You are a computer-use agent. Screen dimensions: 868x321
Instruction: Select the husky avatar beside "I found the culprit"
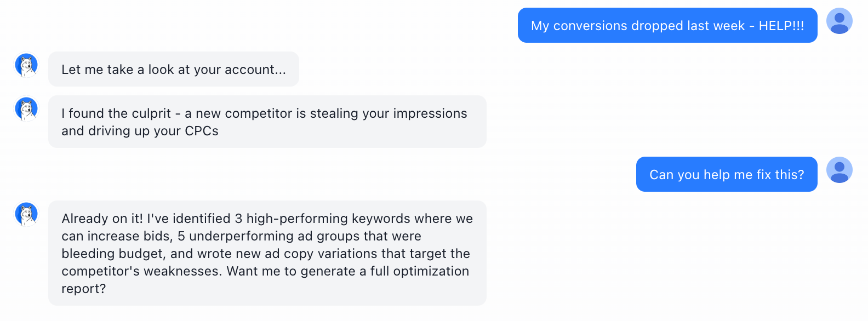coord(26,109)
